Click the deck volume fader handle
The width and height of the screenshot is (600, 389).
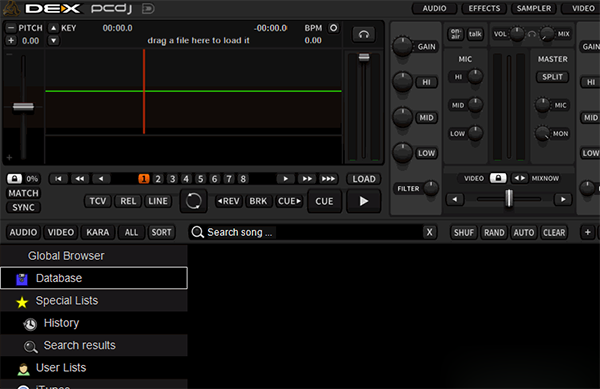364,57
